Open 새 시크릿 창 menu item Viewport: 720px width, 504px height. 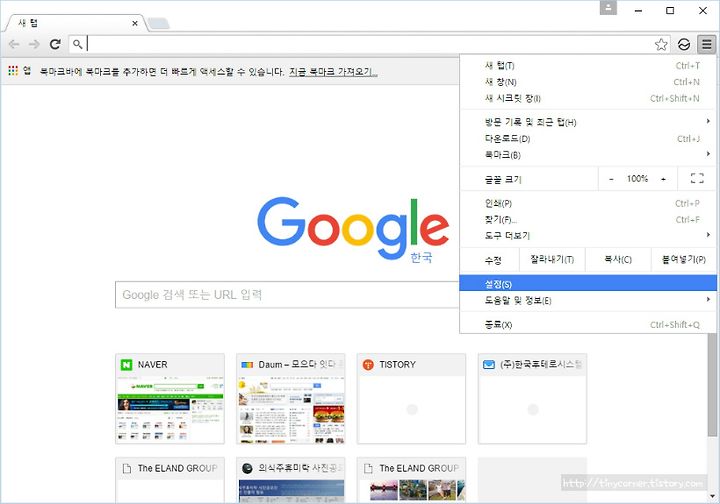pyautogui.click(x=588, y=98)
